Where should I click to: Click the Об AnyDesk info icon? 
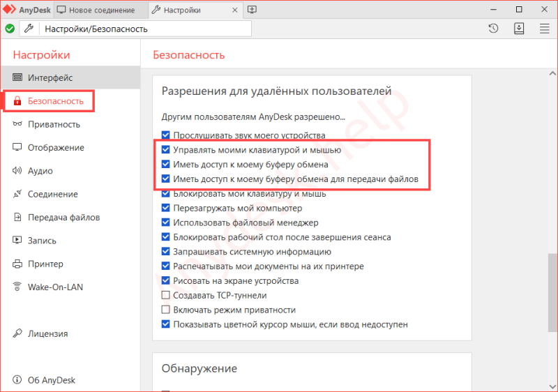tap(17, 379)
